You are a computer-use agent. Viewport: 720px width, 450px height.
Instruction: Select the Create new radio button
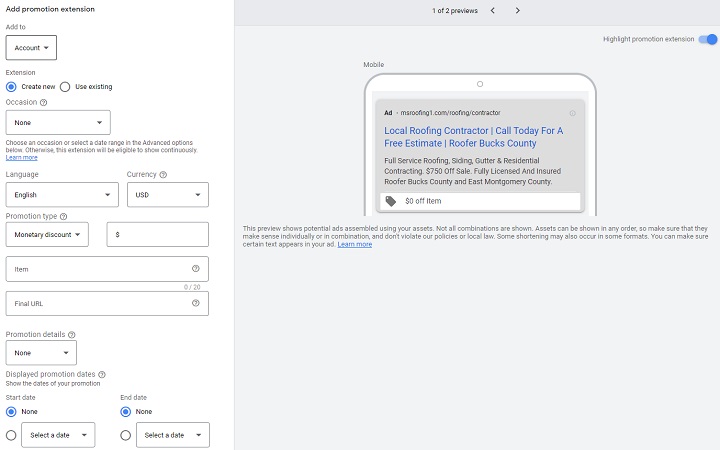click(12, 87)
